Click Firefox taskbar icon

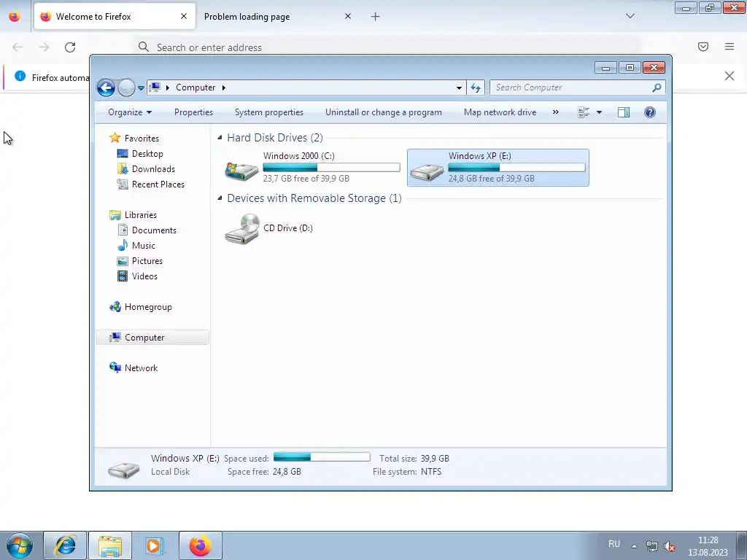tap(201, 545)
